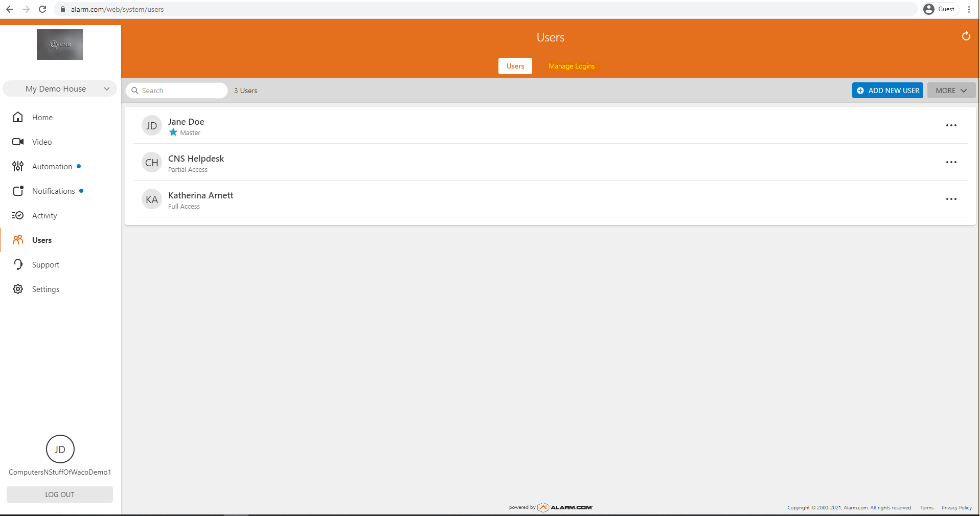
Task: Open the Activity log icon
Action: point(18,215)
